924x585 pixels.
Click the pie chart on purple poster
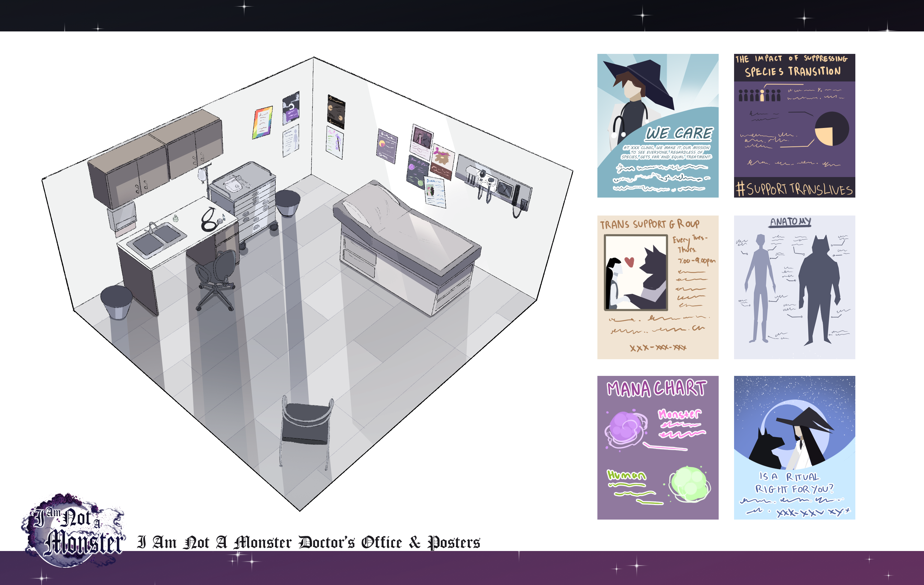point(832,129)
